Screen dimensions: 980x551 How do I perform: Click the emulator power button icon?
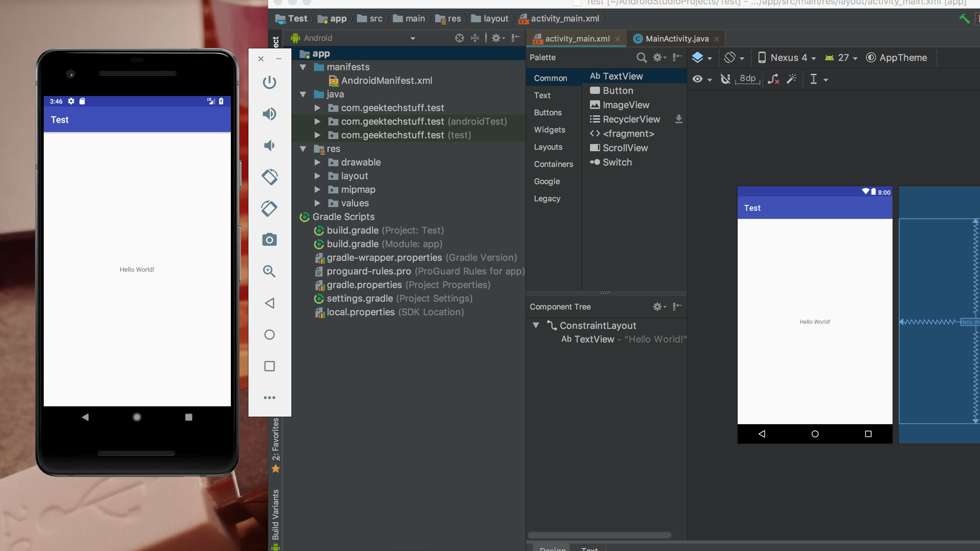269,82
